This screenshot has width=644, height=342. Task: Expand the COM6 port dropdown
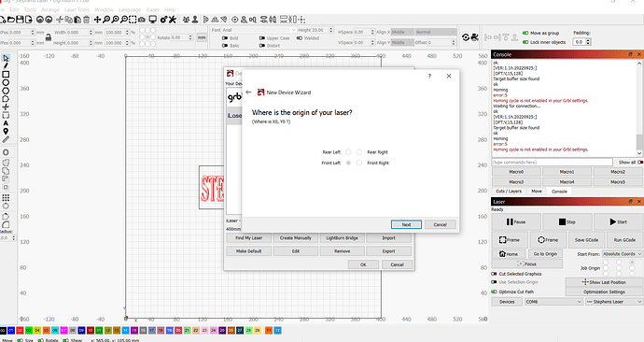[553, 302]
